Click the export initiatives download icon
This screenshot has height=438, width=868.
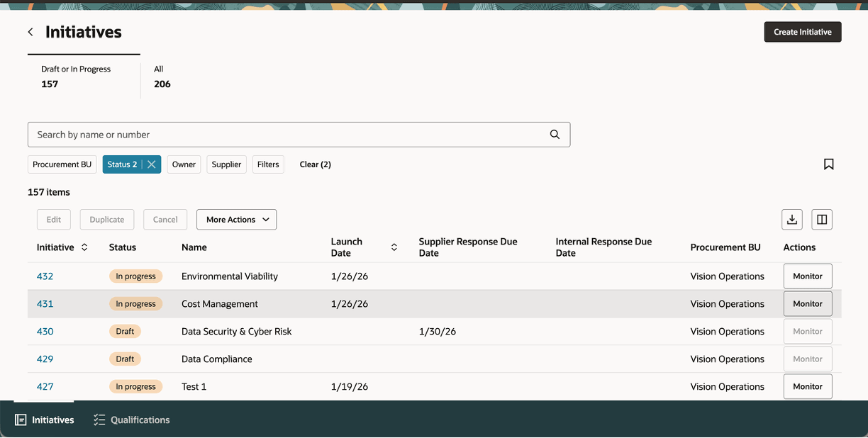pyautogui.click(x=792, y=219)
